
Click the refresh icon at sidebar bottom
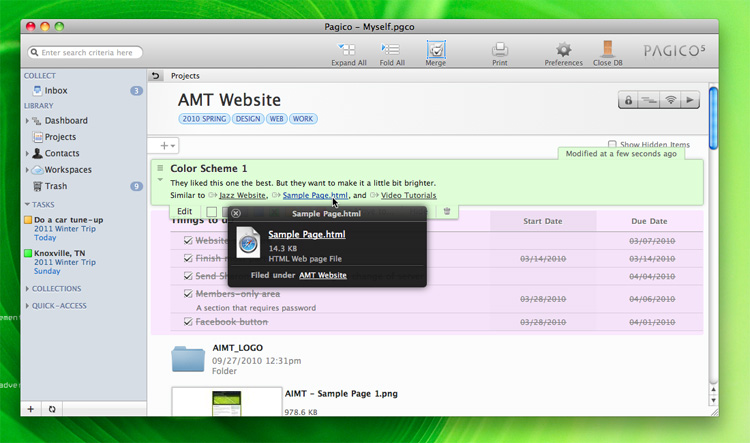coord(52,409)
